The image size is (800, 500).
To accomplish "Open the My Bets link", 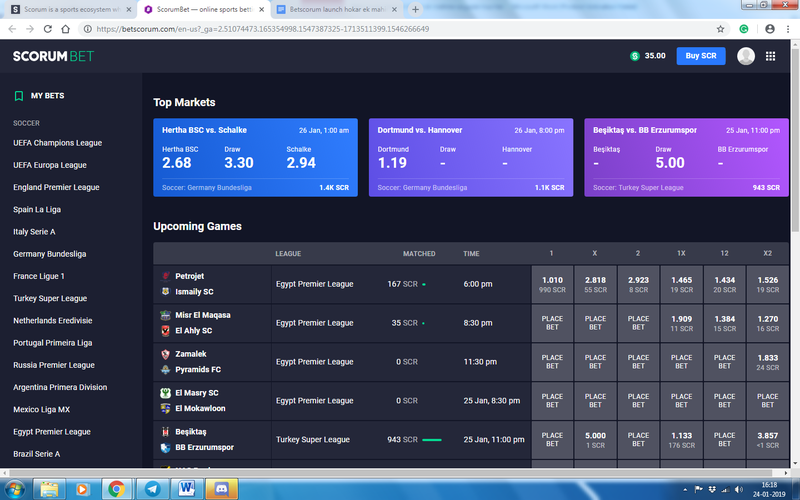I will point(47,96).
